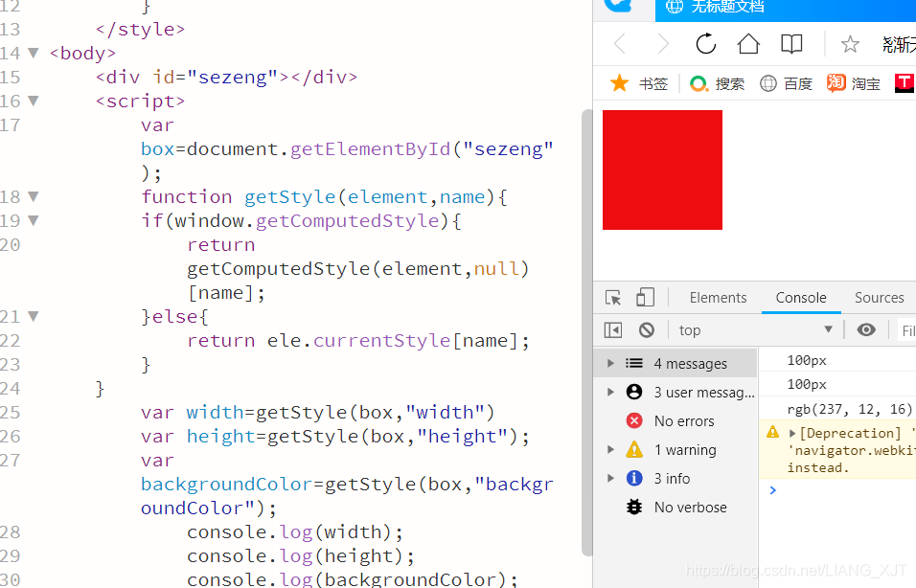Click the red T bookmark icon

[905, 83]
